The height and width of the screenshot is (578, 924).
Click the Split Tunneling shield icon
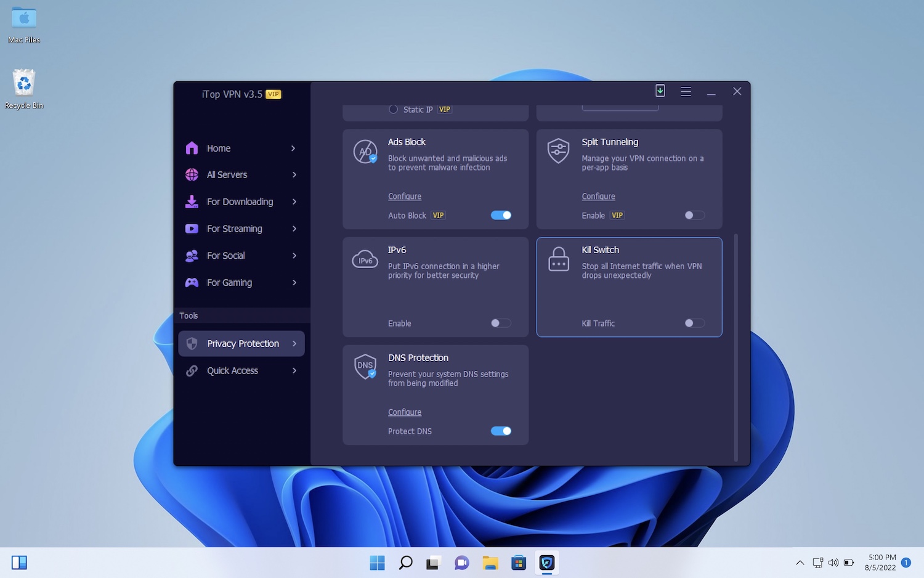(559, 152)
